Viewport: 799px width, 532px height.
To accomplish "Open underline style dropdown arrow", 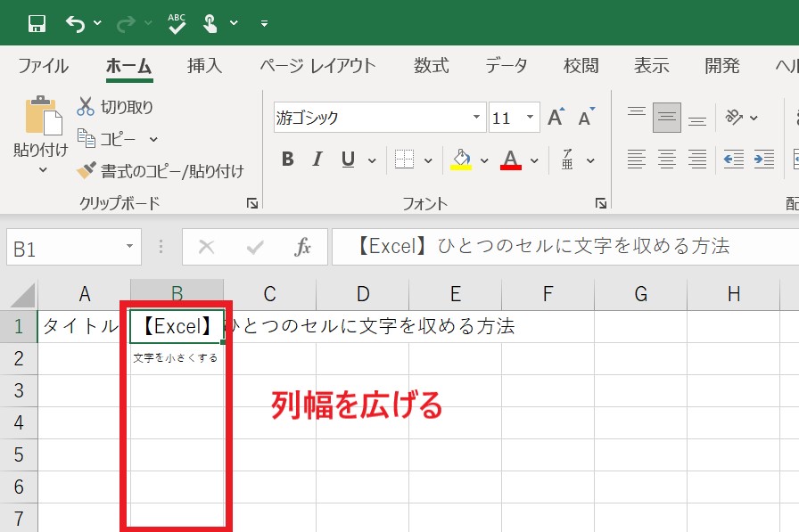I will coord(372,160).
